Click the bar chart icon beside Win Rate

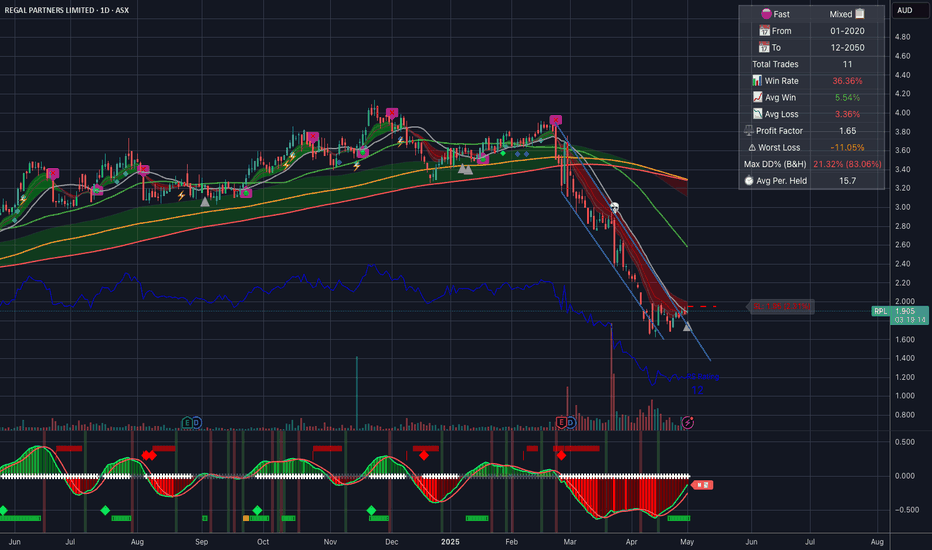click(x=757, y=80)
